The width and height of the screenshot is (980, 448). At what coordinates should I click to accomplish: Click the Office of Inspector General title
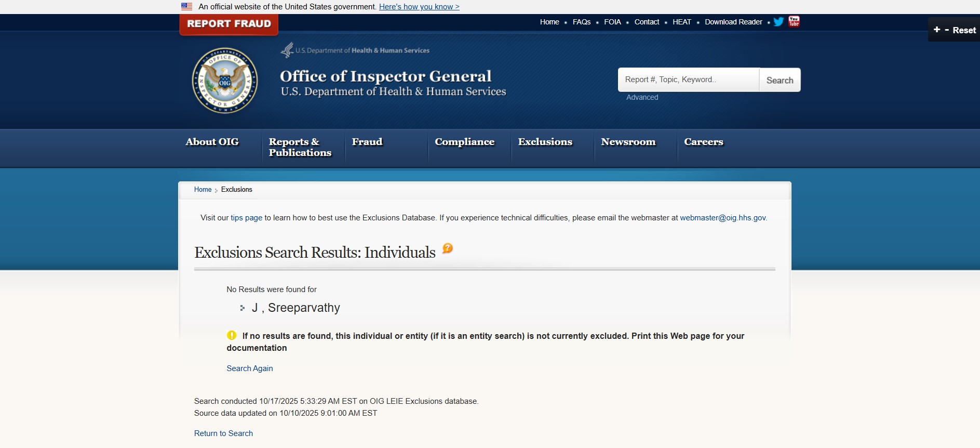tap(386, 76)
